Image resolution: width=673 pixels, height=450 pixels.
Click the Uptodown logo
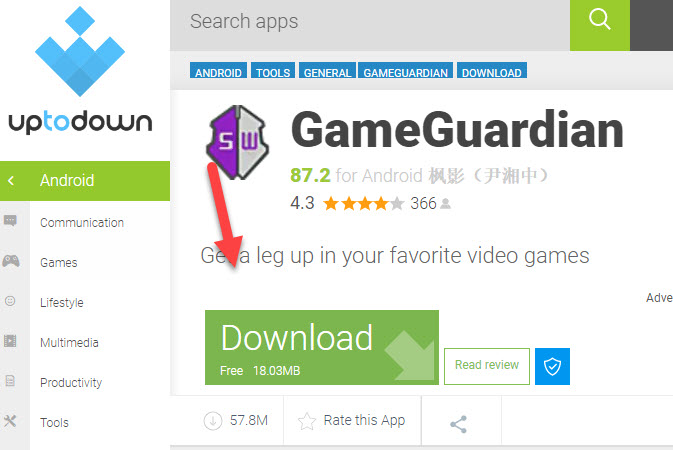click(x=80, y=70)
